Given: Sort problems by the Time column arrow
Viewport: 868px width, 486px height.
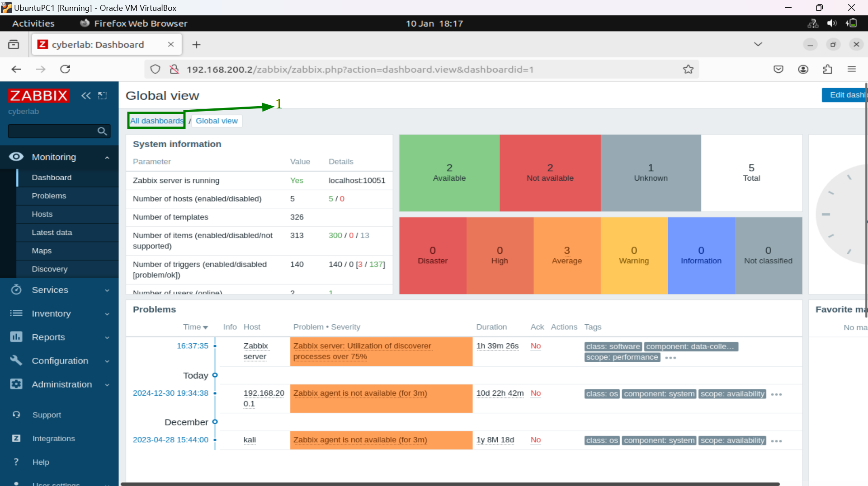Looking at the screenshot, I should (x=206, y=327).
